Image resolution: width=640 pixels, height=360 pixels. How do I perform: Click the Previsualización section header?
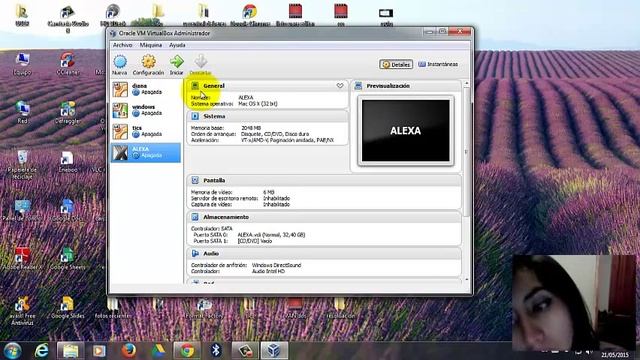click(x=406, y=86)
